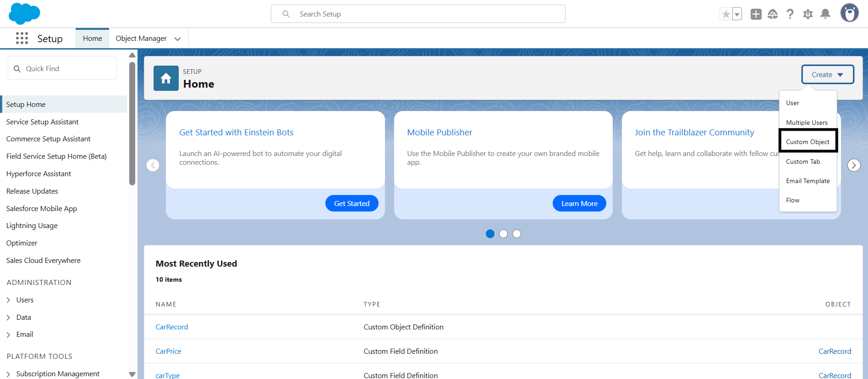Expand the Email section

click(8, 334)
